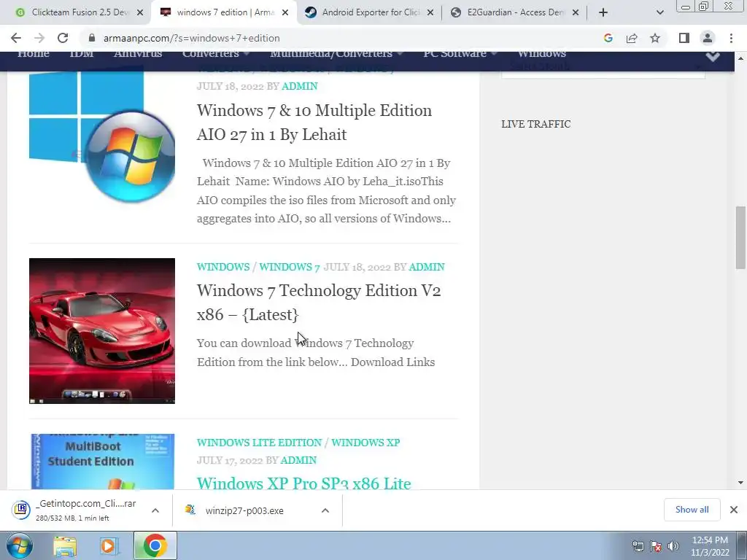
Task: Click the page vertical scrollbar thumb
Action: [x=740, y=237]
